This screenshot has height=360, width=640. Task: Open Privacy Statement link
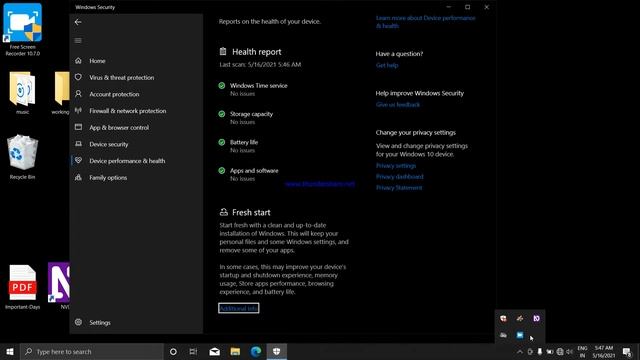399,188
